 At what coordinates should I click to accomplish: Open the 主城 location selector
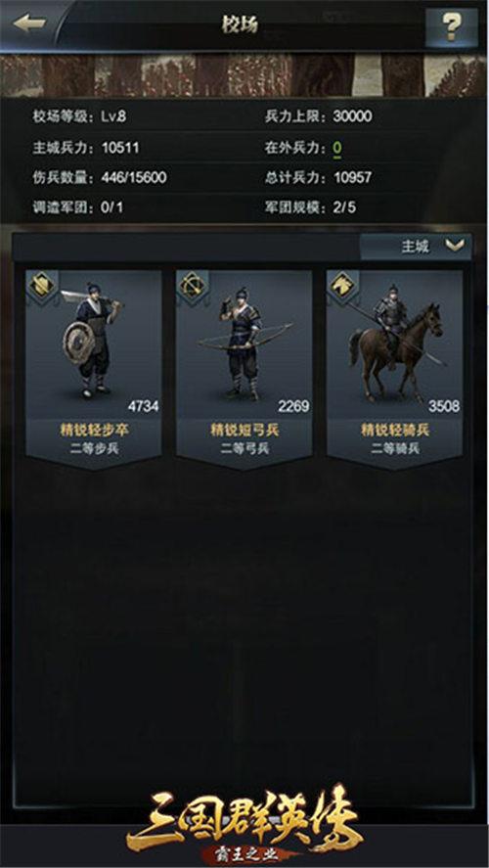click(x=416, y=247)
